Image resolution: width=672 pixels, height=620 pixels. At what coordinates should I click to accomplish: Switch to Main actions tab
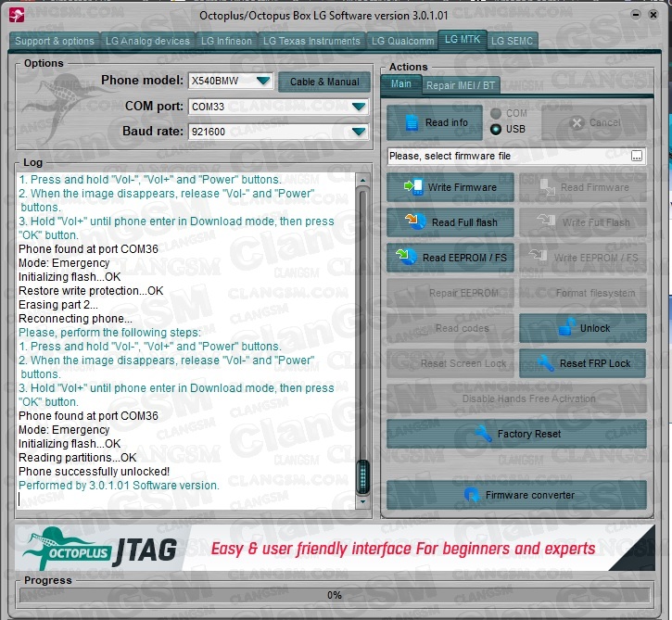400,84
